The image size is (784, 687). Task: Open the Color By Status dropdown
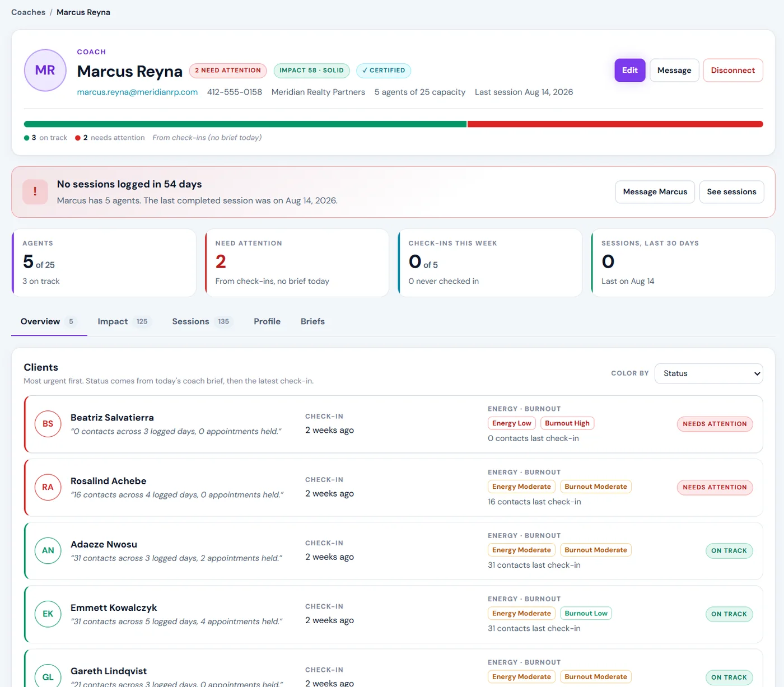click(709, 373)
